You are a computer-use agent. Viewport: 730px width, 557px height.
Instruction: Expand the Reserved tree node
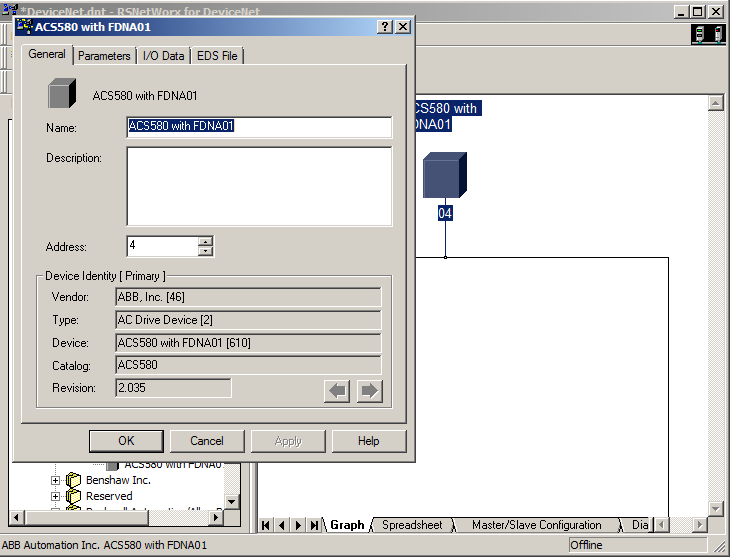pyautogui.click(x=56, y=496)
